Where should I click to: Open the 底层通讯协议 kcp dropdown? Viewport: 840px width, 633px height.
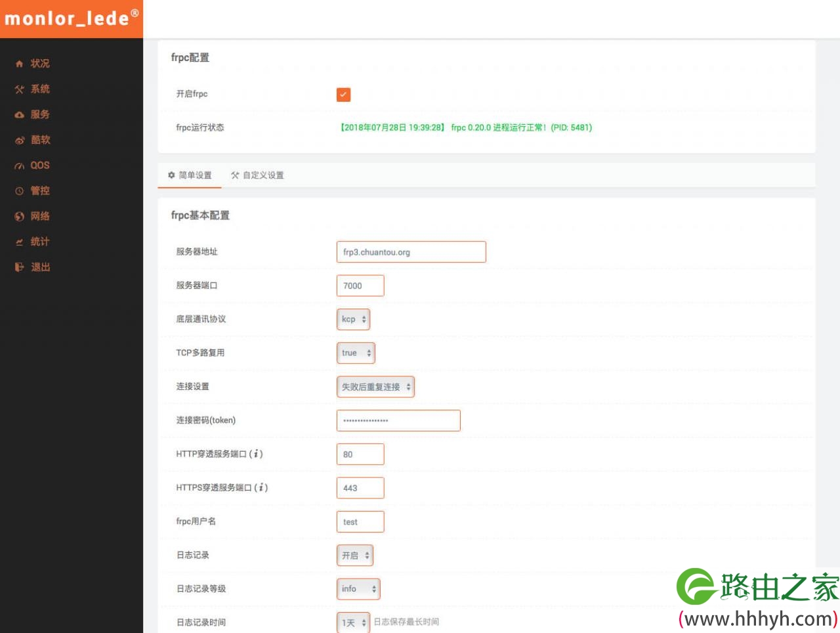[353, 319]
